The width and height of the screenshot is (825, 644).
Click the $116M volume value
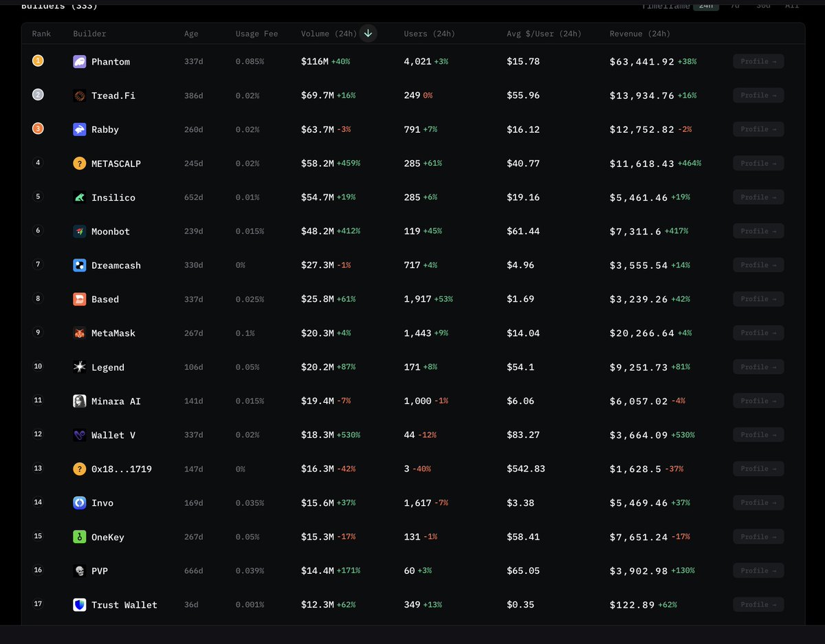[315, 62]
